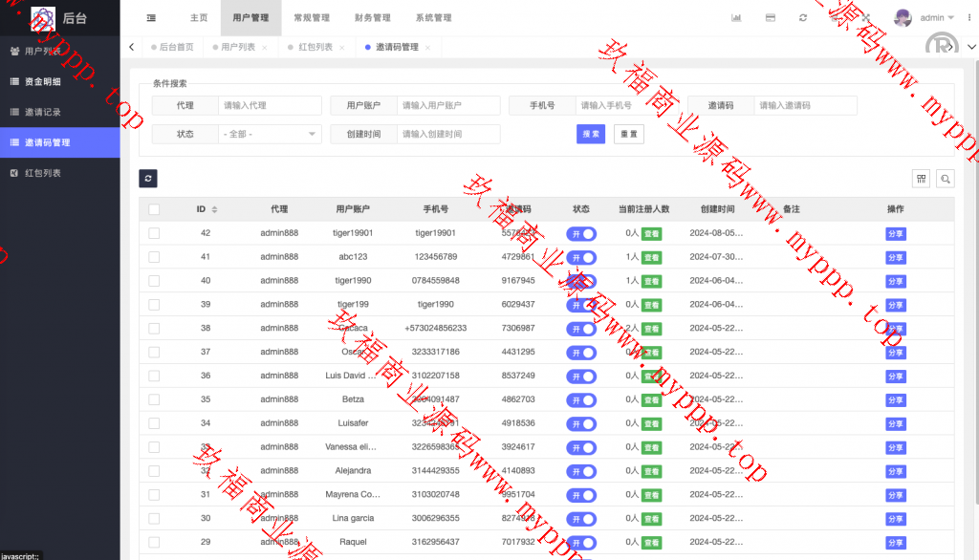
Task: Click the 重置 reset button
Action: click(628, 135)
